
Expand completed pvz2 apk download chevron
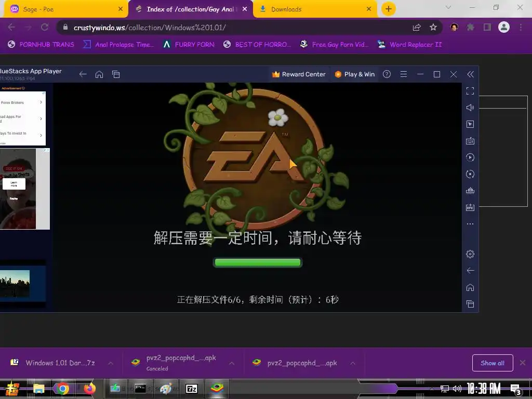point(353,363)
